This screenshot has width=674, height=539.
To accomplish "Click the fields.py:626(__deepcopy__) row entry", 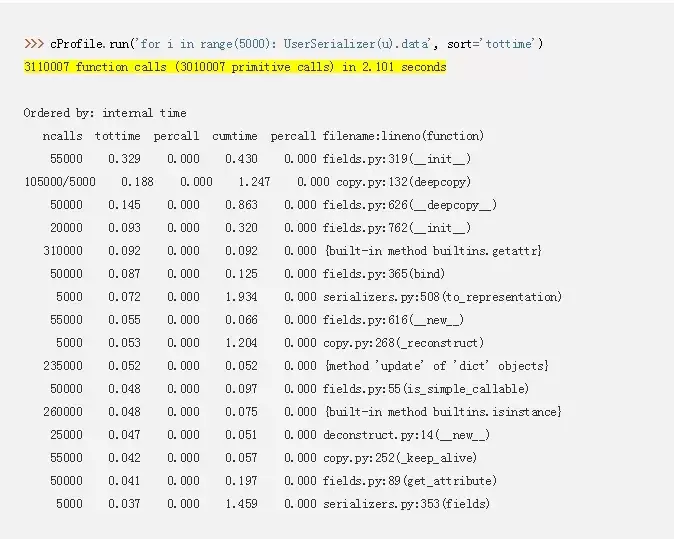I will [x=409, y=205].
